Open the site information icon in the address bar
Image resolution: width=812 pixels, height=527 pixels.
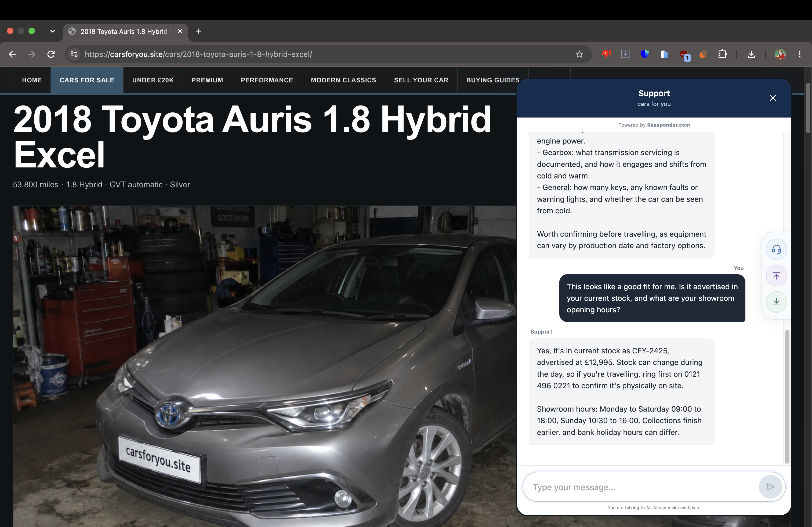coord(74,54)
